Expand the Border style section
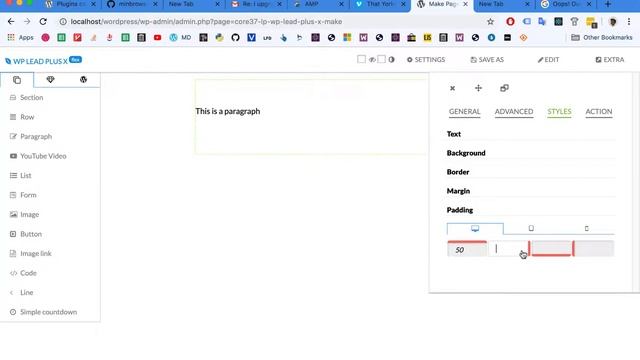This screenshot has height=360, width=640. 458,172
